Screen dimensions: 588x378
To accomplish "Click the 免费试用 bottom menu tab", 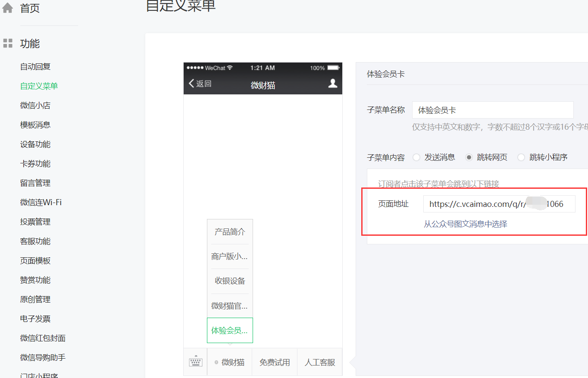I will click(275, 362).
